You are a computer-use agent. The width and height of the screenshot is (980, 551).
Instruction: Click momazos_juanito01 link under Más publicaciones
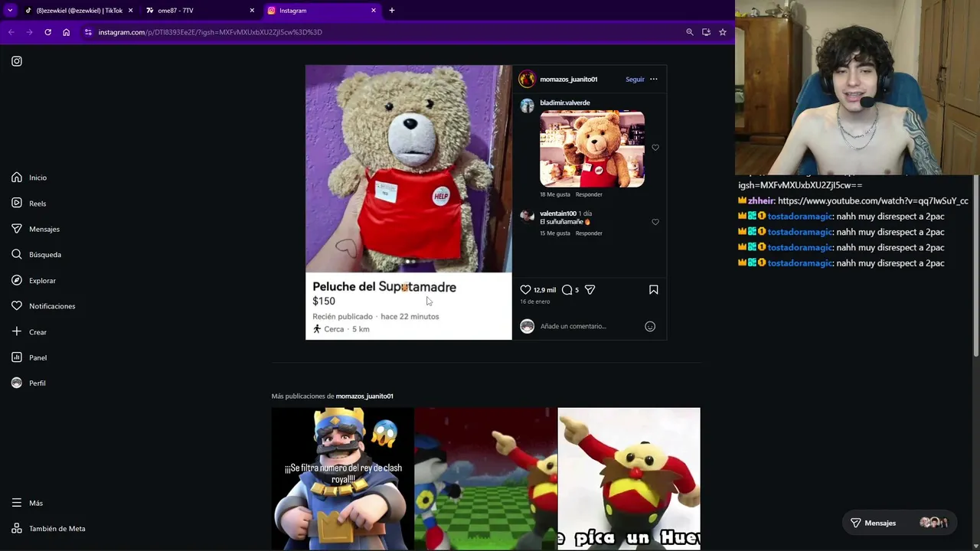click(x=364, y=396)
